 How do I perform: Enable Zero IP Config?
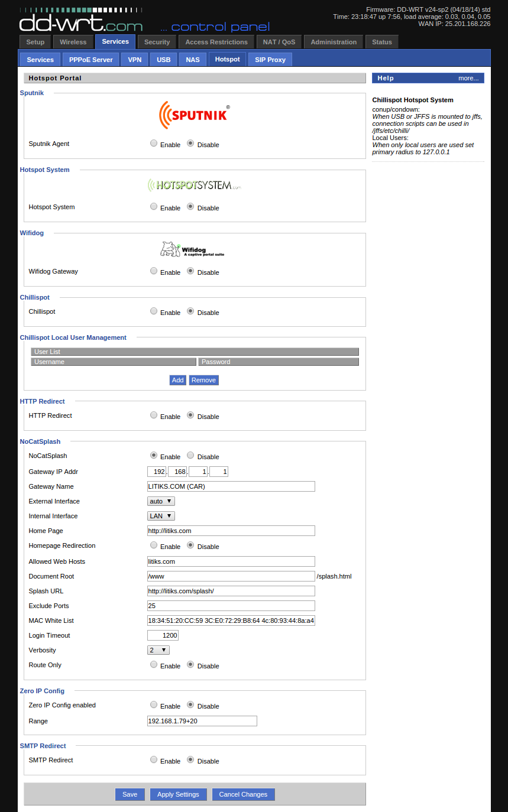[x=154, y=704]
